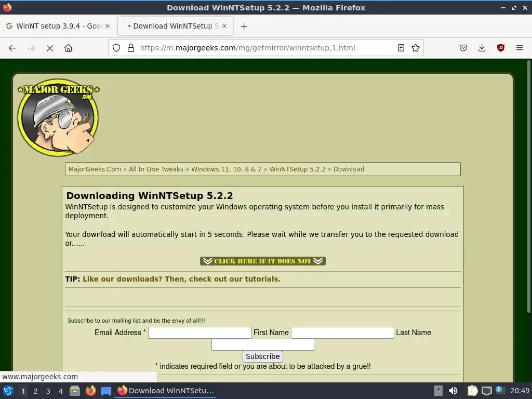This screenshot has width=532, height=399.
Task: Switch to workspace 2
Action: point(36,391)
